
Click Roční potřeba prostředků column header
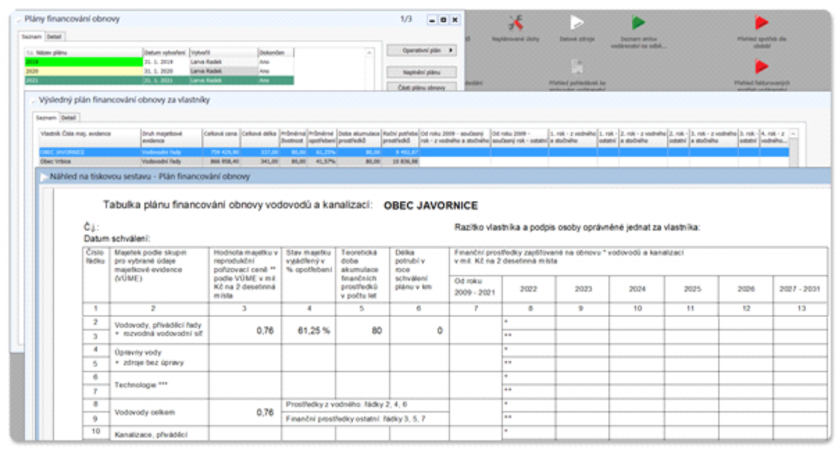[x=400, y=137]
